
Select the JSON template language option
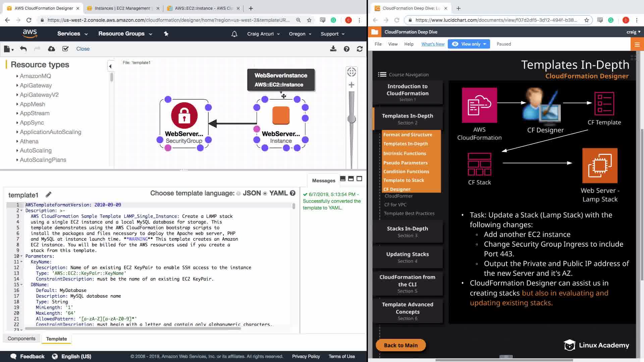point(238,193)
